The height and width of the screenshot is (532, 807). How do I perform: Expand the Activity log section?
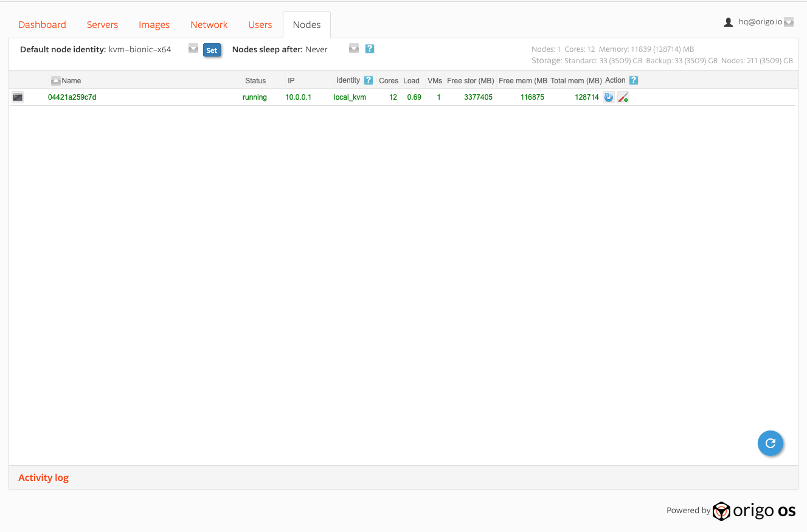tap(43, 478)
